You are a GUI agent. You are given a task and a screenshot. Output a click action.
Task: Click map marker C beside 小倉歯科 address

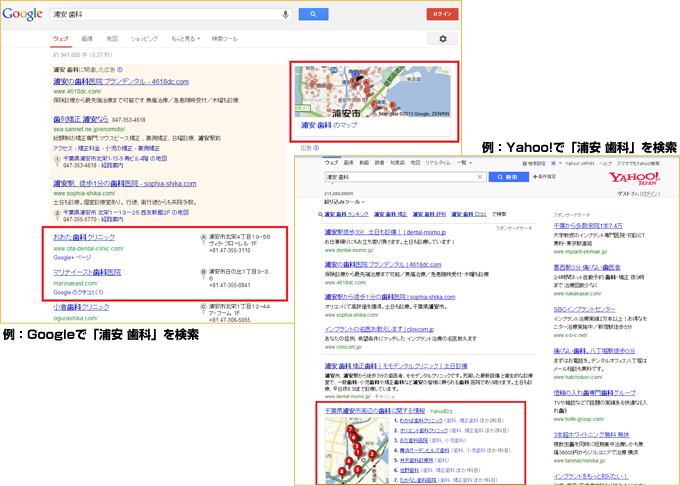pyautogui.click(x=203, y=307)
